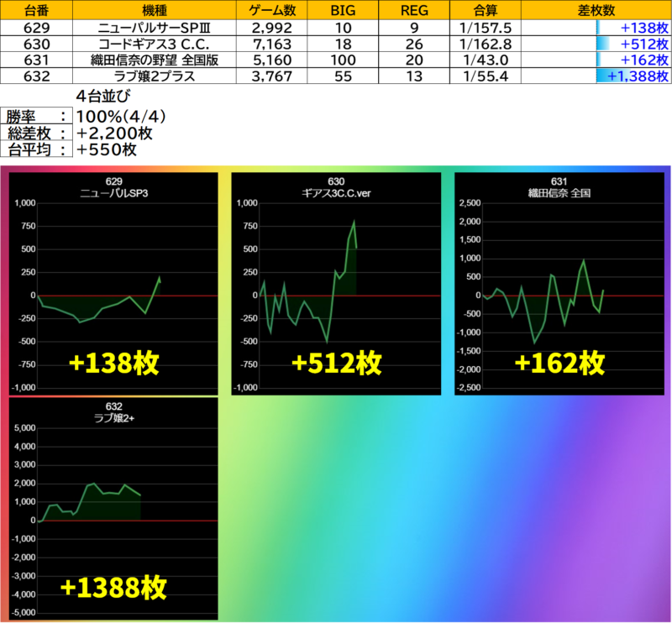Screen dimensions: 672x623
Task: Click ラブ嬢2プラス machine name
Action: pyautogui.click(x=155, y=76)
